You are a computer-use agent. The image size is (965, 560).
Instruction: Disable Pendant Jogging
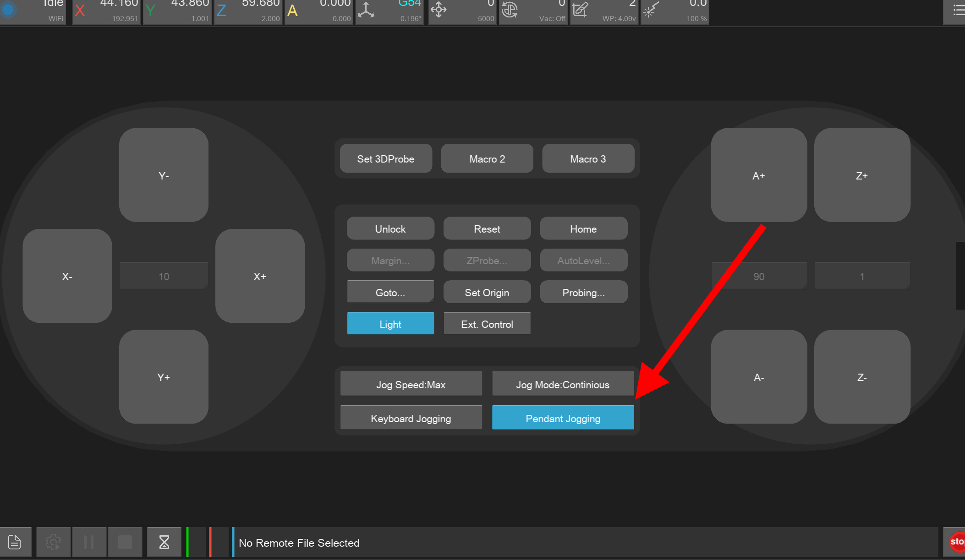(x=563, y=418)
